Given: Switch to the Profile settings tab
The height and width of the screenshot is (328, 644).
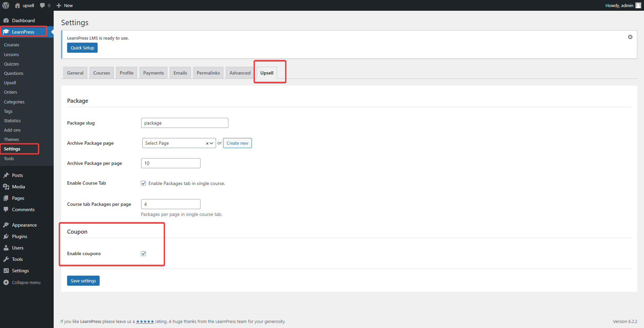Looking at the screenshot, I should (126, 73).
